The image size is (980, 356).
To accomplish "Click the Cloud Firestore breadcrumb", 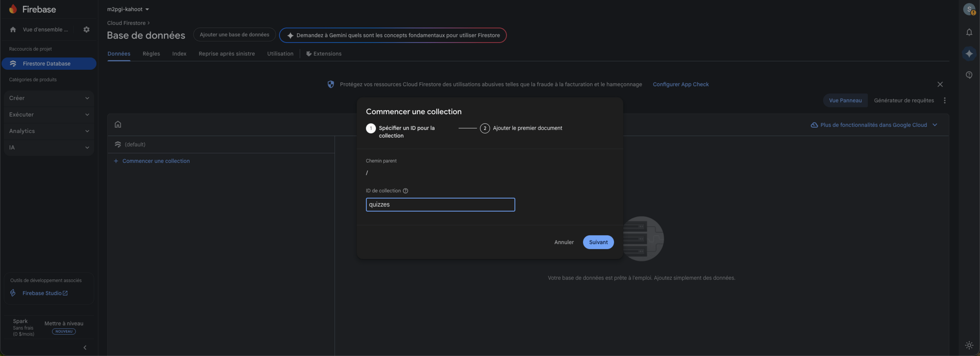I will pyautogui.click(x=126, y=23).
